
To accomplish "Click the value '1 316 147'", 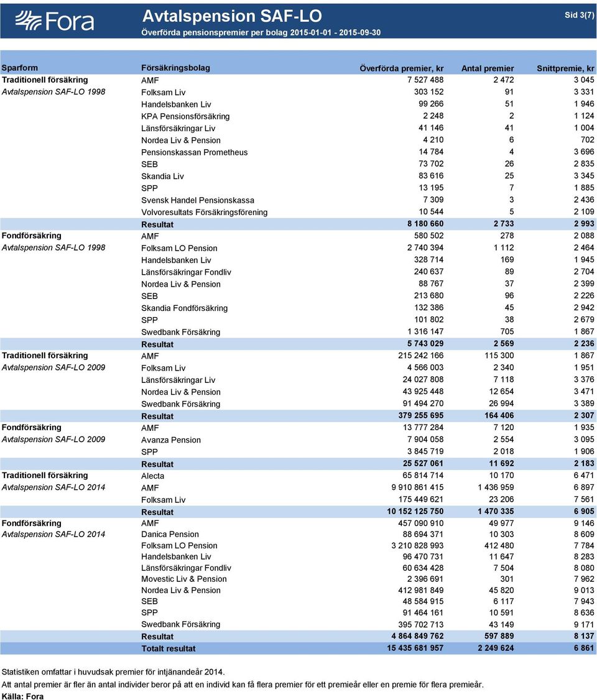I will click(425, 332).
